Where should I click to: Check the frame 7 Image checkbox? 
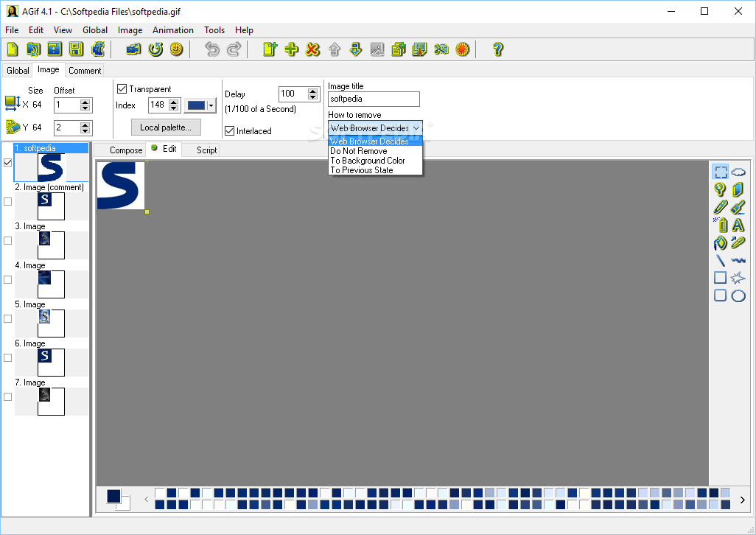click(x=7, y=396)
